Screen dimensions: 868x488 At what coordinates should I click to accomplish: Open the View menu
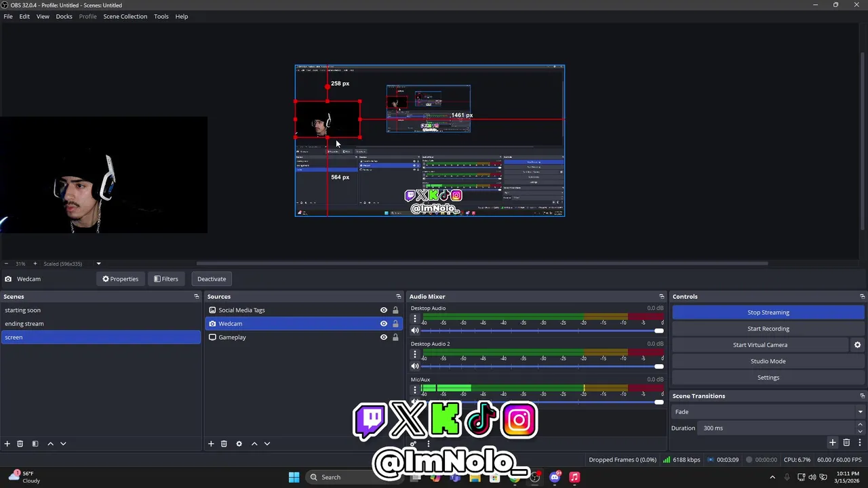(x=43, y=16)
